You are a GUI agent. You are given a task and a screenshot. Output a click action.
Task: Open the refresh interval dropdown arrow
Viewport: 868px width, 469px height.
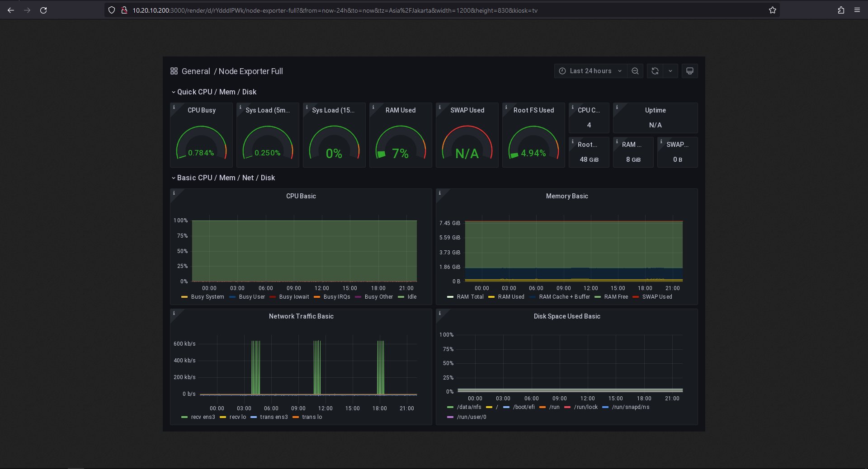point(670,71)
